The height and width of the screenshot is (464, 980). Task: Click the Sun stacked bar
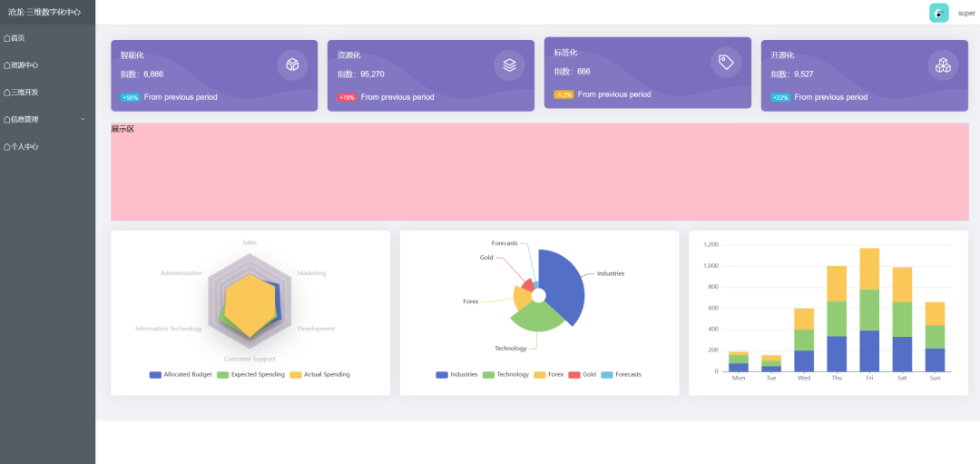935,337
